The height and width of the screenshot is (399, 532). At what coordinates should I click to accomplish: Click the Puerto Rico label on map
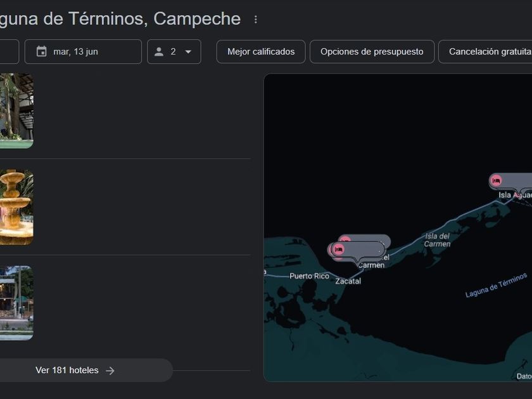(309, 276)
